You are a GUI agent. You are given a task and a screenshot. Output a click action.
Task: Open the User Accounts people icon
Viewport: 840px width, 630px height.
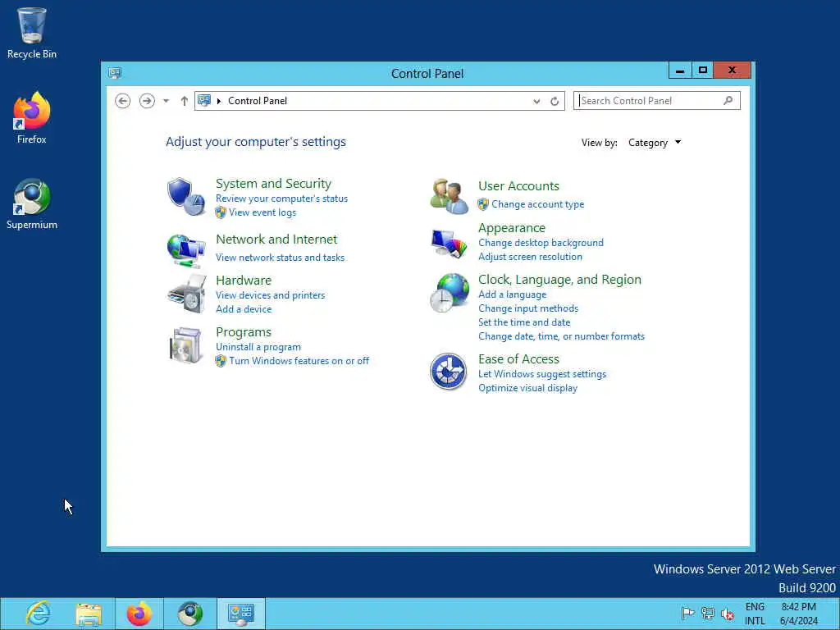[x=449, y=196]
